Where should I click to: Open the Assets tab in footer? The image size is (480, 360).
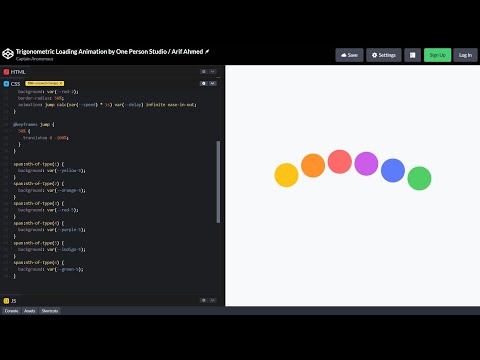click(x=30, y=311)
